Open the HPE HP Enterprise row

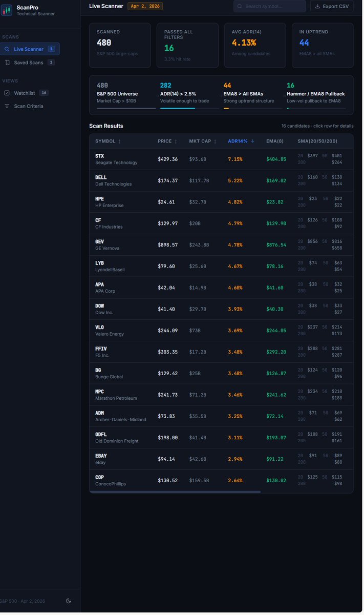point(221,202)
